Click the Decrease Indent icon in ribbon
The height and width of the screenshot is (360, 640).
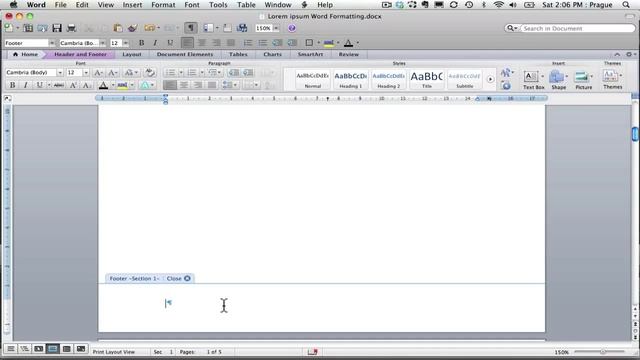pyautogui.click(x=234, y=73)
